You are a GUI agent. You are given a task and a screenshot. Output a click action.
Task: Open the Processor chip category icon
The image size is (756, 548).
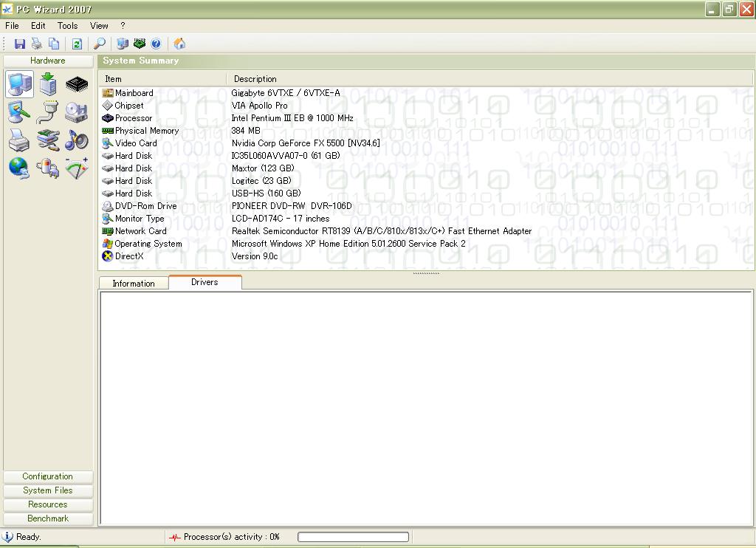point(77,84)
